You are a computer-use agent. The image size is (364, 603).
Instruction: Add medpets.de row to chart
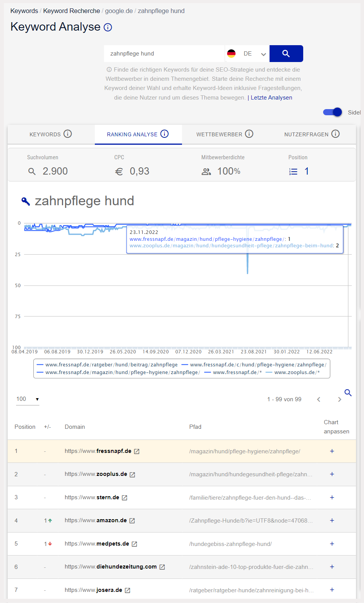332,544
